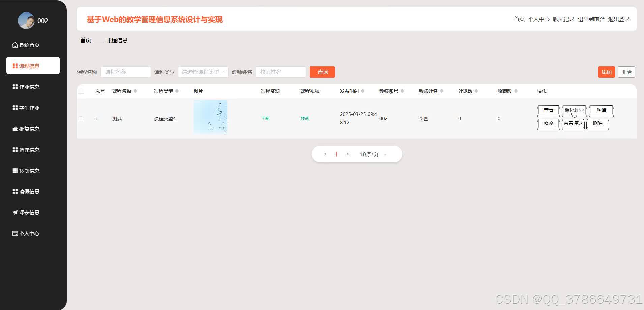The height and width of the screenshot is (310, 644).
Task: Click the 下载 link for course materials
Action: [265, 118]
